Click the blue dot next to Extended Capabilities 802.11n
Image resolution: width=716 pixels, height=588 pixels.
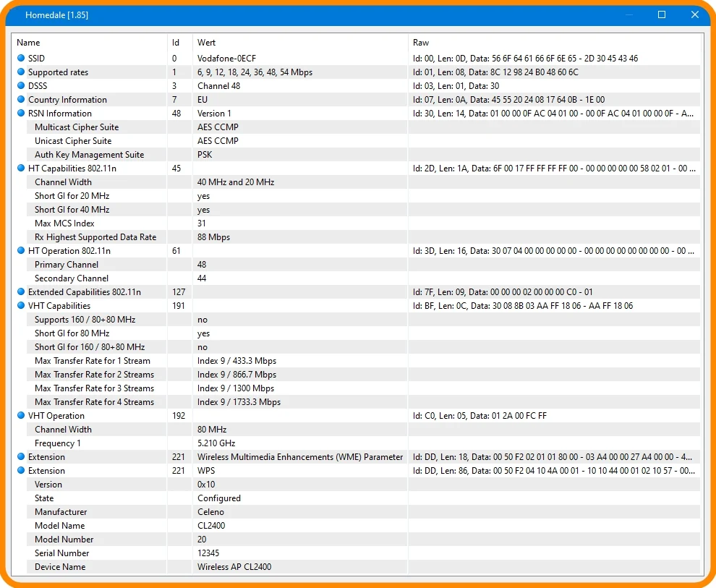point(20,291)
